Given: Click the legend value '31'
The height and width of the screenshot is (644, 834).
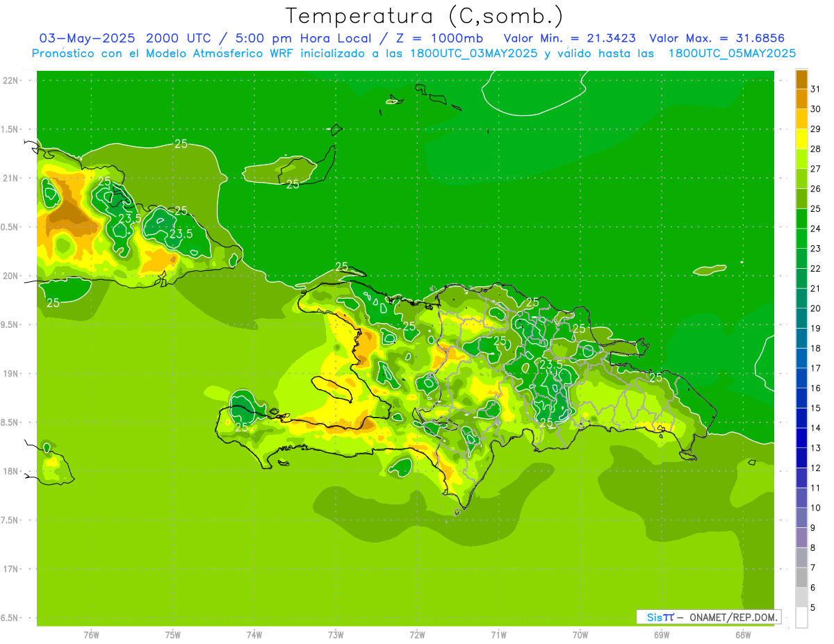Looking at the screenshot, I should click(815, 89).
